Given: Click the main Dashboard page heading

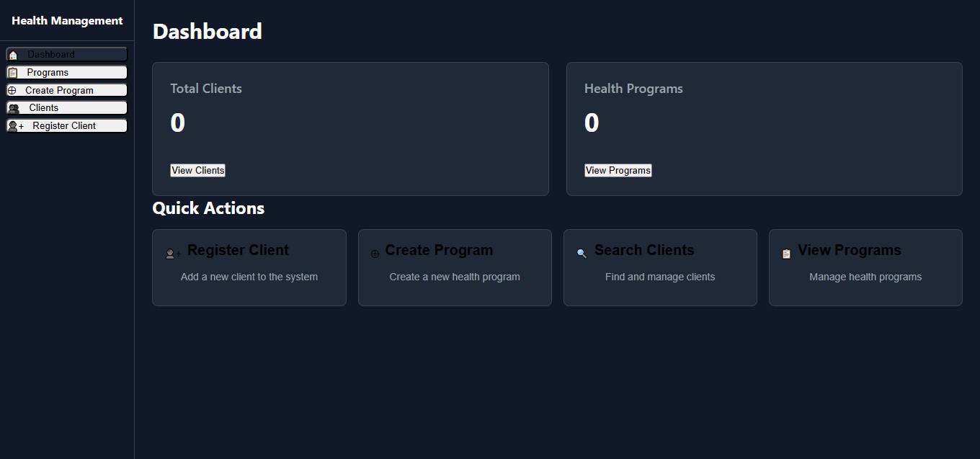Looking at the screenshot, I should pyautogui.click(x=207, y=32).
